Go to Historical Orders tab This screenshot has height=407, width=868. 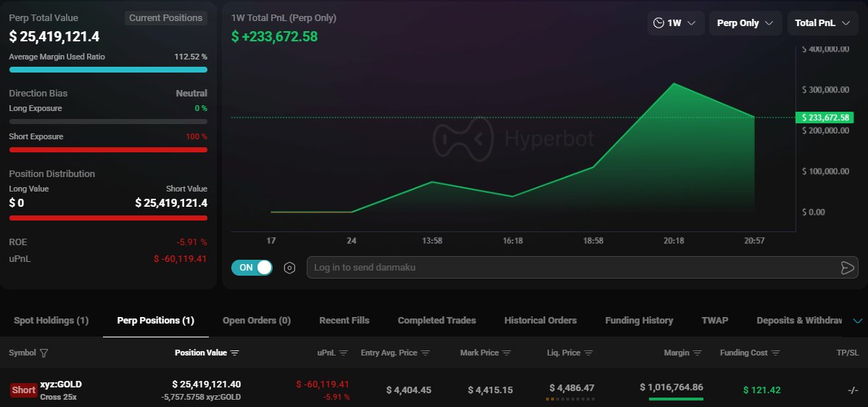tap(540, 321)
